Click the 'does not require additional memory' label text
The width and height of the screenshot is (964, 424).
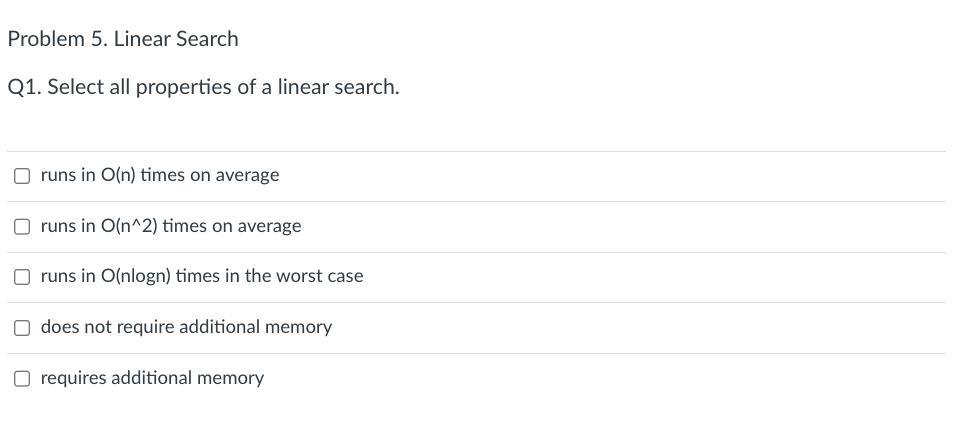[186, 327]
